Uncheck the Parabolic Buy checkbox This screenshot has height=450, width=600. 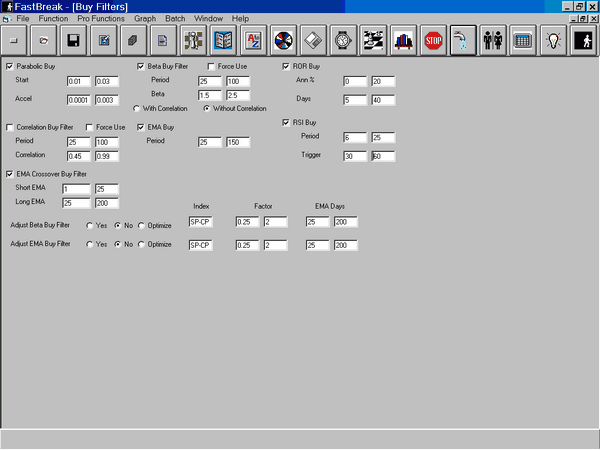coord(10,66)
